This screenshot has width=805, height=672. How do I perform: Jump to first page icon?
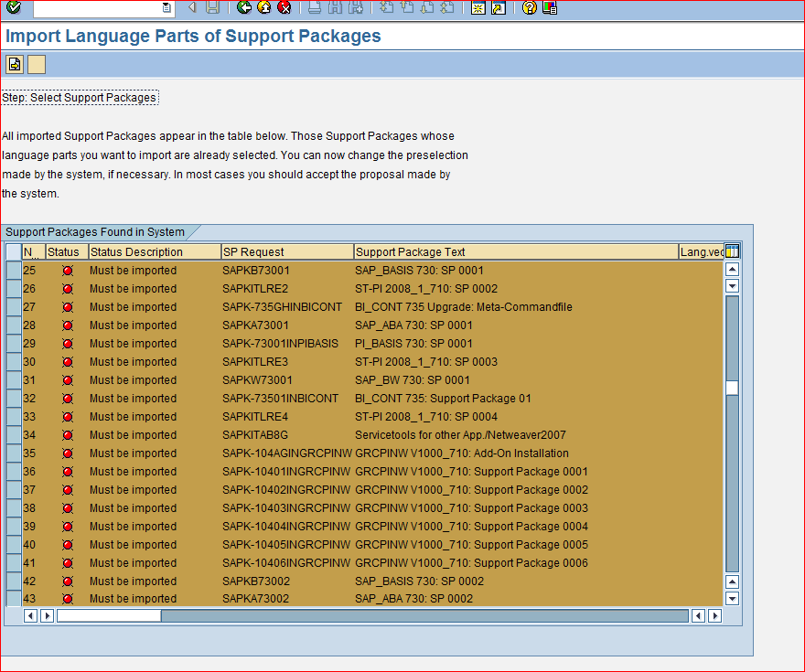coord(387,7)
